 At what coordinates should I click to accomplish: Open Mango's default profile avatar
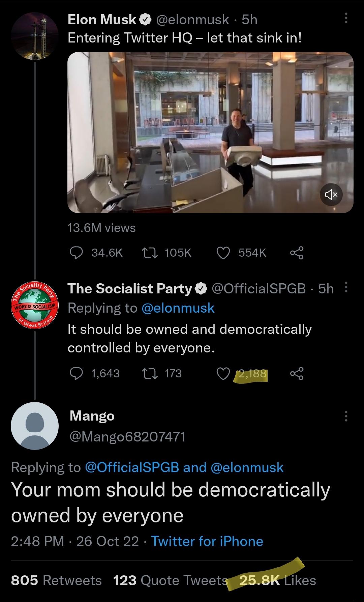click(x=35, y=426)
